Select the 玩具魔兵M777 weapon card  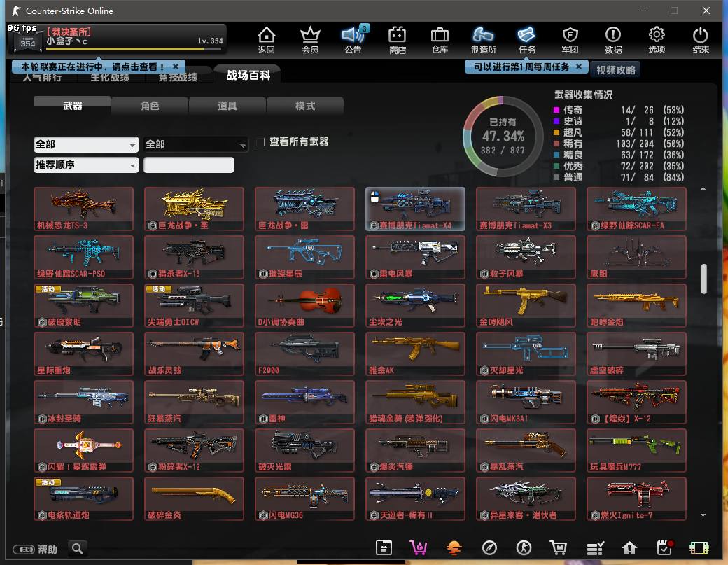636,450
